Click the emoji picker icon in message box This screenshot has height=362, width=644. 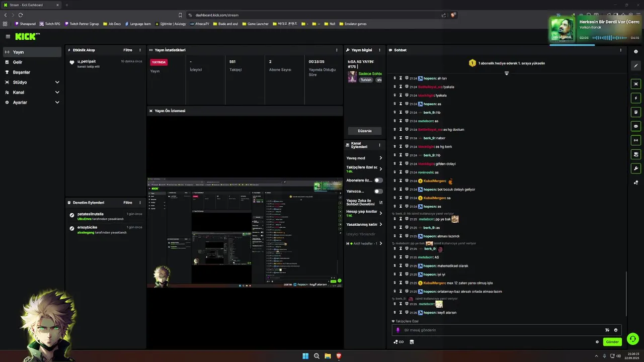coord(616,330)
